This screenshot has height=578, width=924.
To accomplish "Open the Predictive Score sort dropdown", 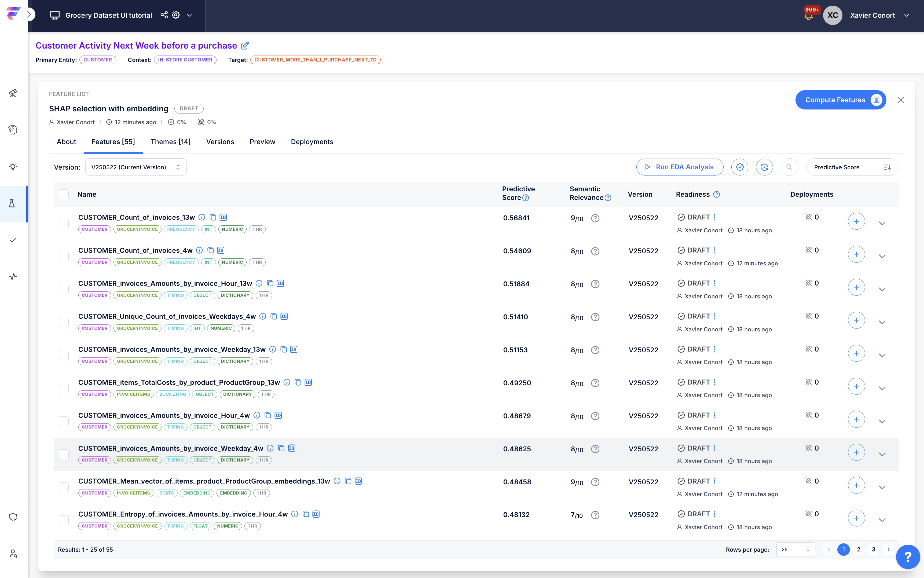I will (852, 167).
